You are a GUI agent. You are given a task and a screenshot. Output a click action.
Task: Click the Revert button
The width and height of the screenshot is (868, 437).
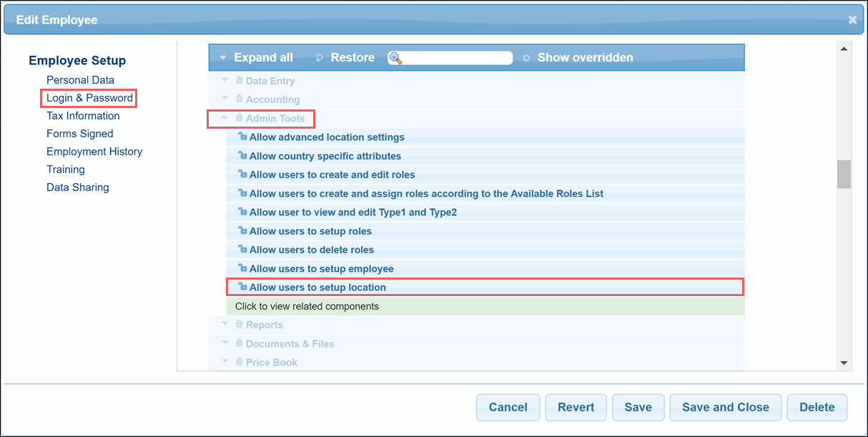(576, 407)
